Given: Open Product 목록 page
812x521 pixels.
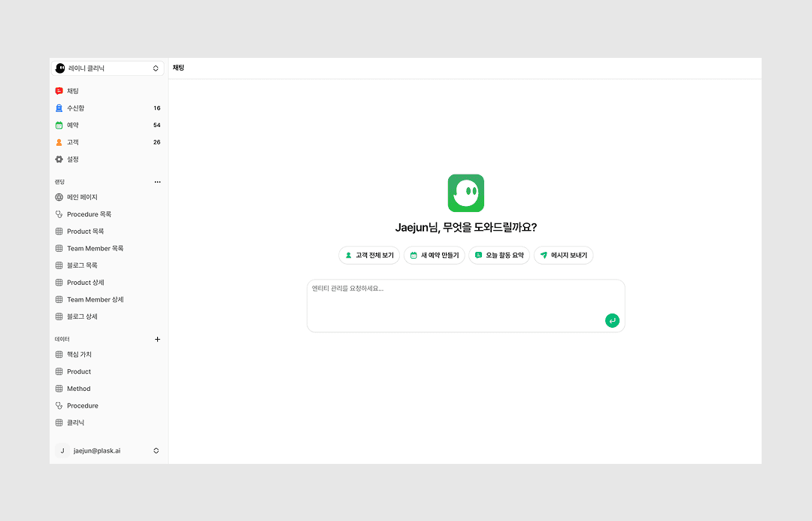Looking at the screenshot, I should [108, 232].
